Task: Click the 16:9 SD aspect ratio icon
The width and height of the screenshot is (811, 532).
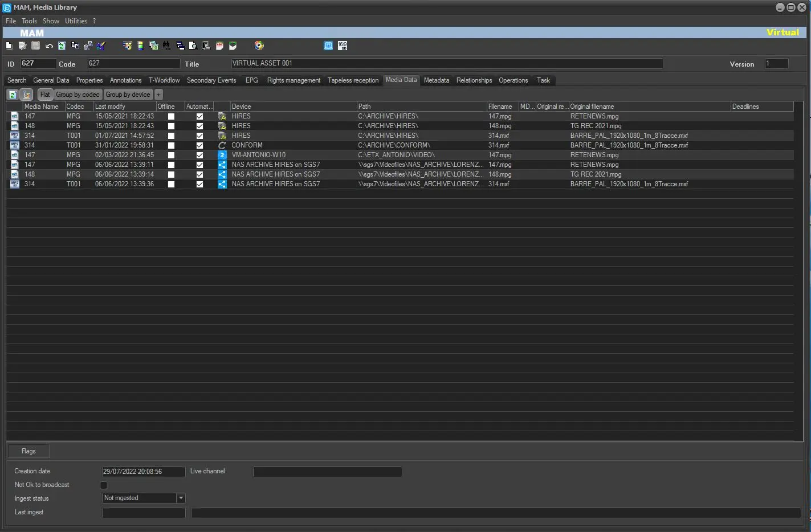Action: pos(342,46)
